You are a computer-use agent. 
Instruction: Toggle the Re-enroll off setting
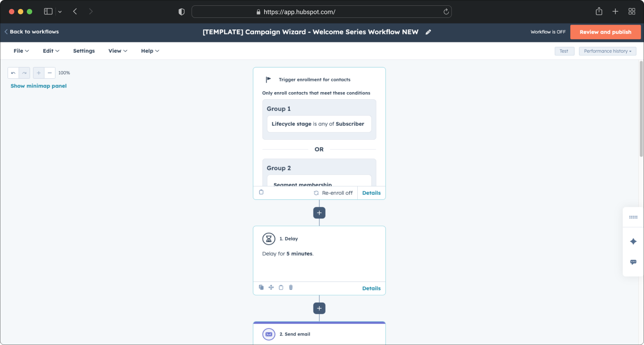[333, 193]
